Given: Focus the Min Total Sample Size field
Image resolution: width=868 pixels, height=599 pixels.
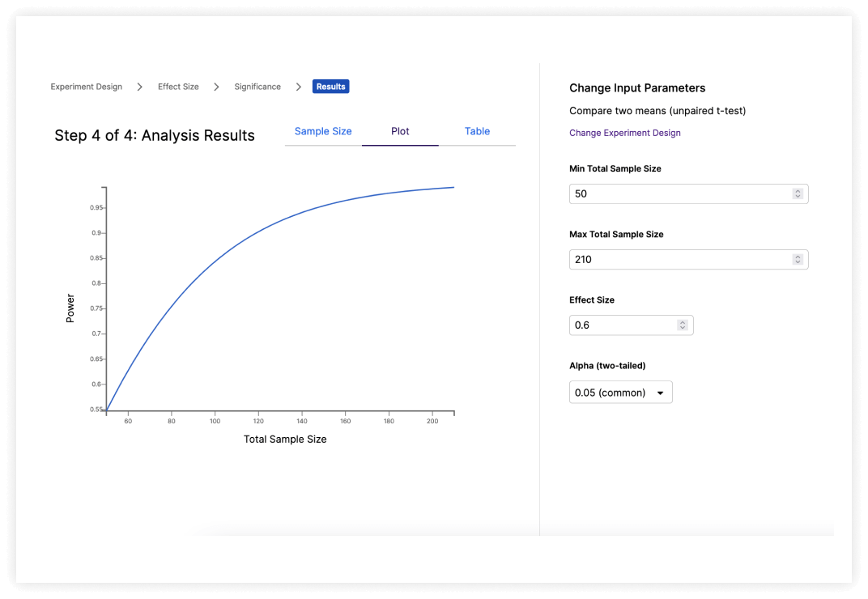Looking at the screenshot, I should (x=679, y=194).
